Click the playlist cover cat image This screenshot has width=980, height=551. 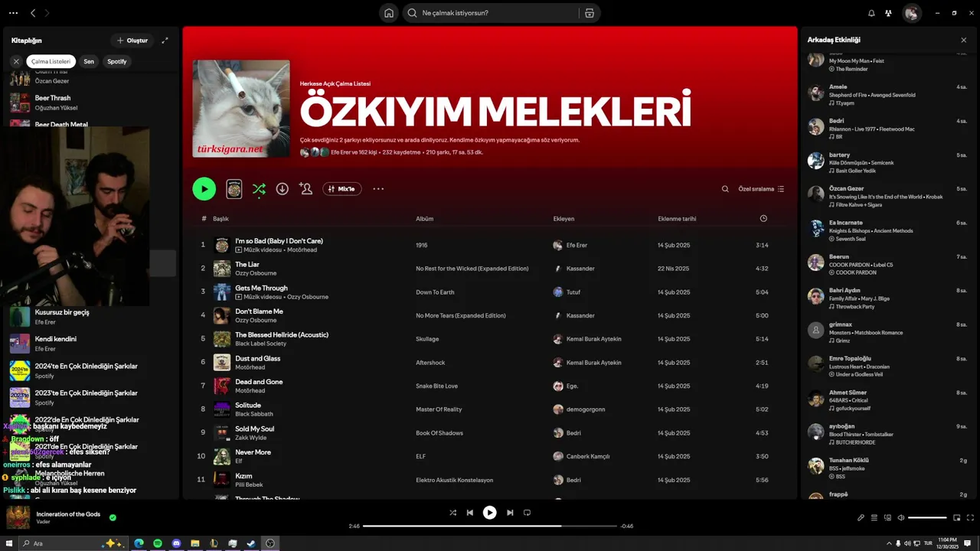[241, 109]
